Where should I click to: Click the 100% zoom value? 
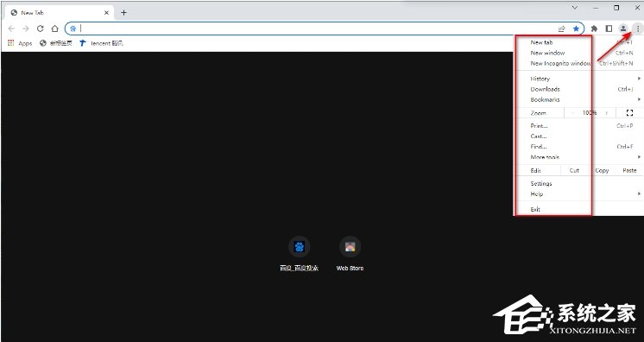590,112
